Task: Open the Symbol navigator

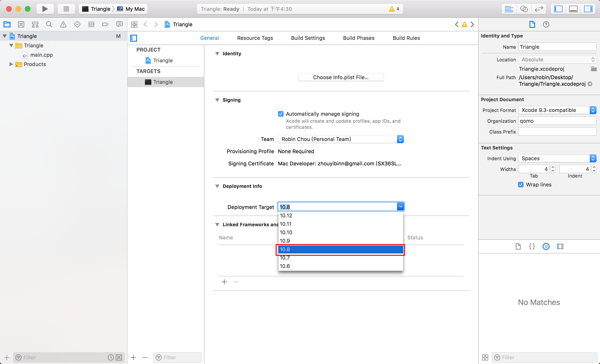Action: [35, 24]
